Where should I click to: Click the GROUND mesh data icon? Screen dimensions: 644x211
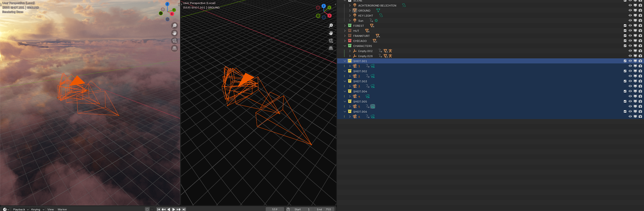[378, 10]
